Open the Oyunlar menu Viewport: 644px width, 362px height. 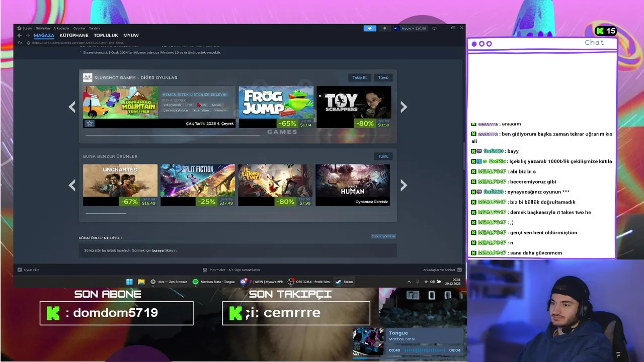[79, 28]
